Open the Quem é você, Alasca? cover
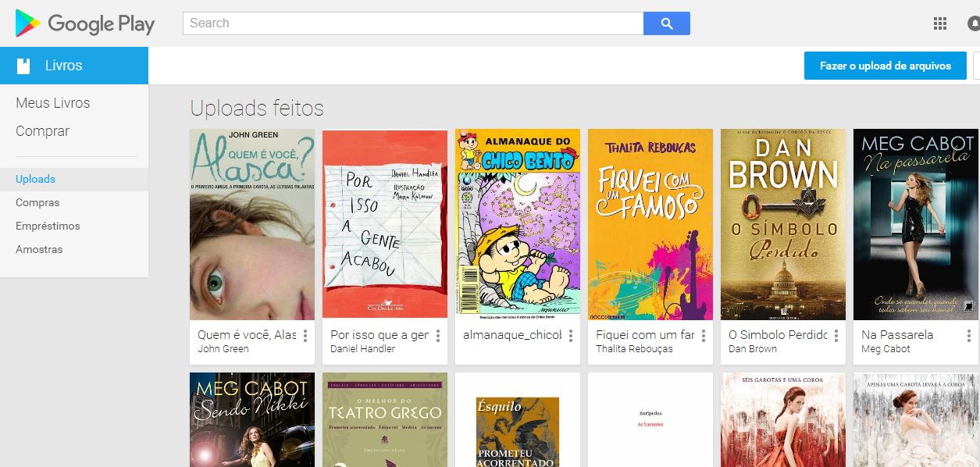 [x=252, y=224]
